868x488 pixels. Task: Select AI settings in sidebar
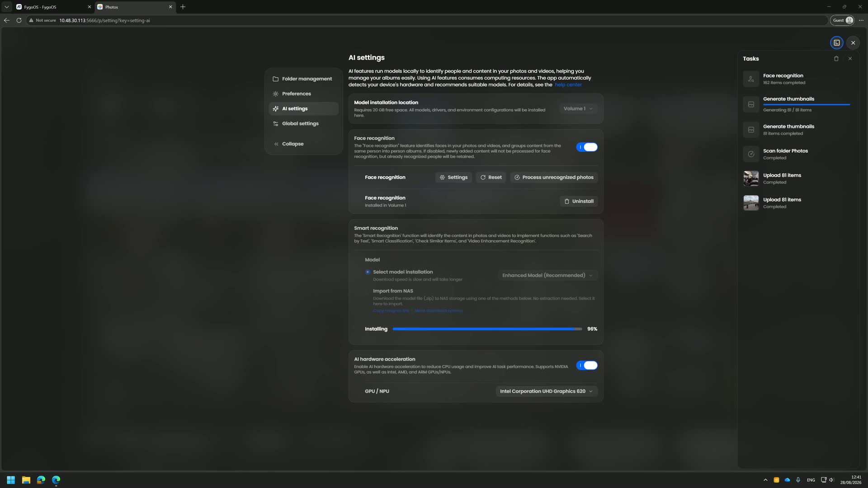pos(303,108)
